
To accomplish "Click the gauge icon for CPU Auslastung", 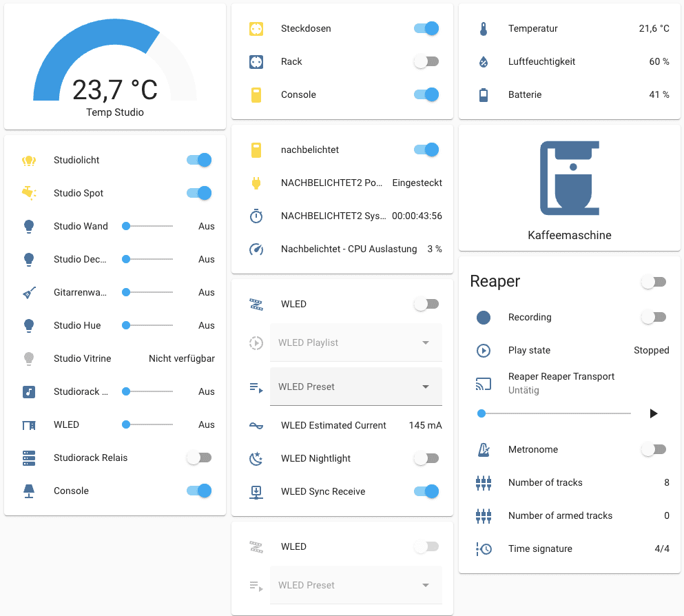I will click(256, 249).
